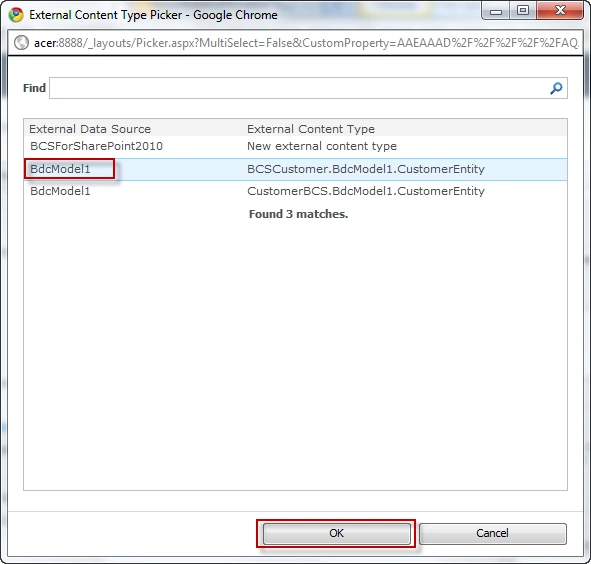
Task: Select the BCSForSharePoint2010 data source row
Action: [295, 147]
